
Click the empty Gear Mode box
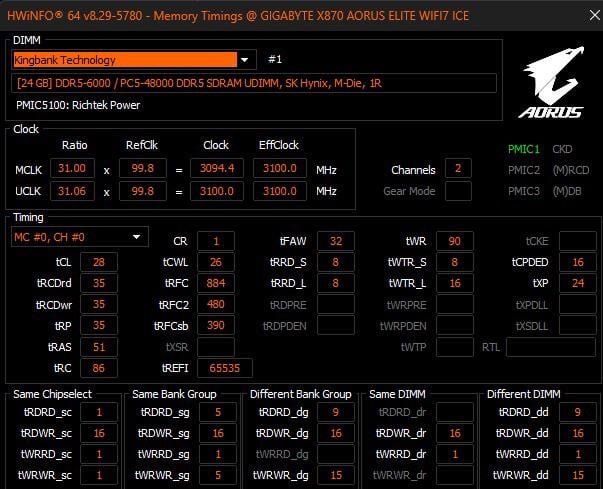[458, 191]
